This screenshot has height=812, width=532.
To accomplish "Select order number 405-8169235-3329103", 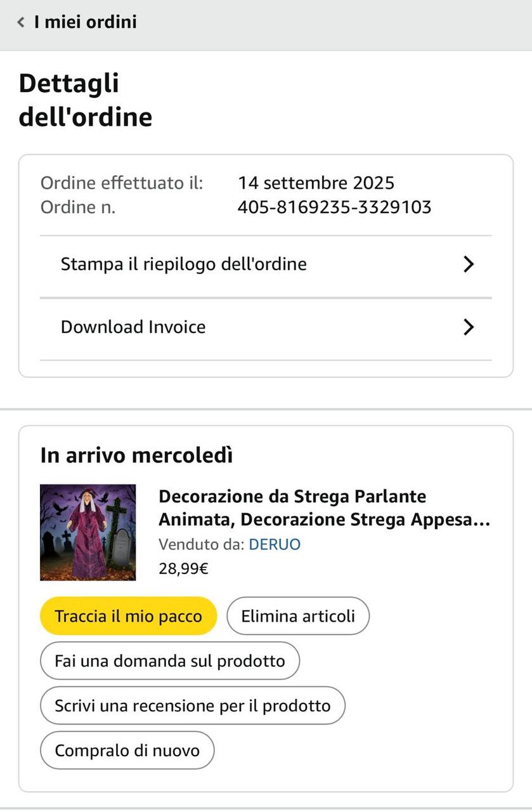I will [334, 207].
